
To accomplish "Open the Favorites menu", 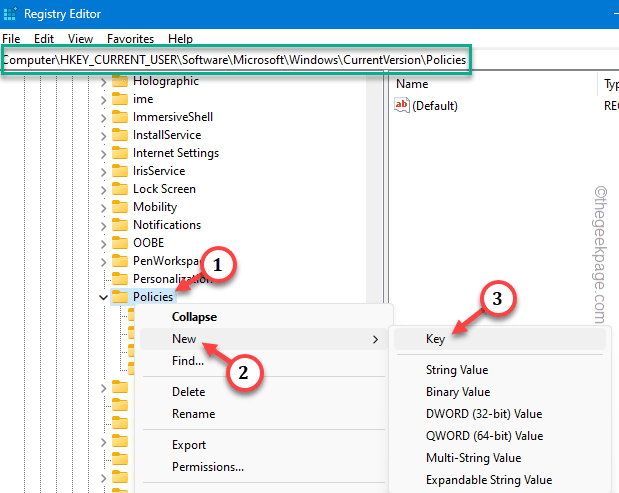I will [130, 39].
